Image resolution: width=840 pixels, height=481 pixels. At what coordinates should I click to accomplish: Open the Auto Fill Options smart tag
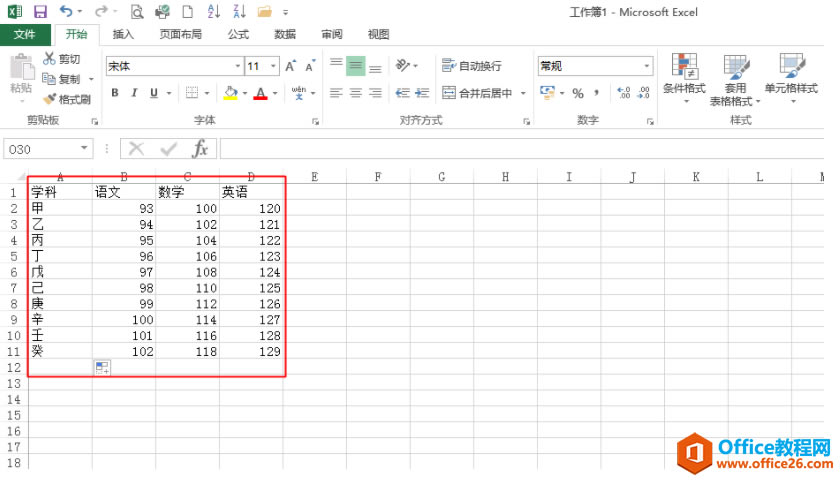(x=102, y=367)
